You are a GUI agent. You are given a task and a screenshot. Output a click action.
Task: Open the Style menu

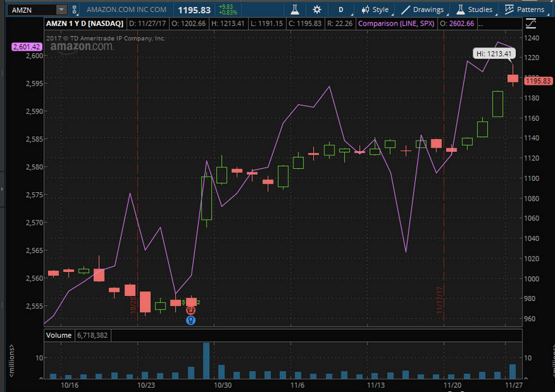[375, 10]
